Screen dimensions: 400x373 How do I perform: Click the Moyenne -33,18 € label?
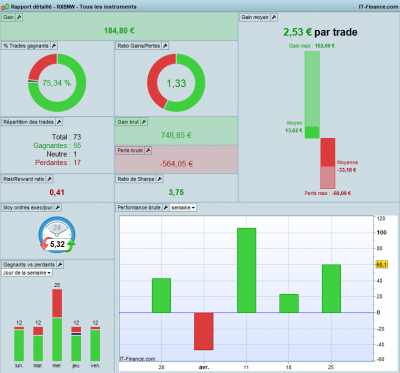[x=347, y=166]
